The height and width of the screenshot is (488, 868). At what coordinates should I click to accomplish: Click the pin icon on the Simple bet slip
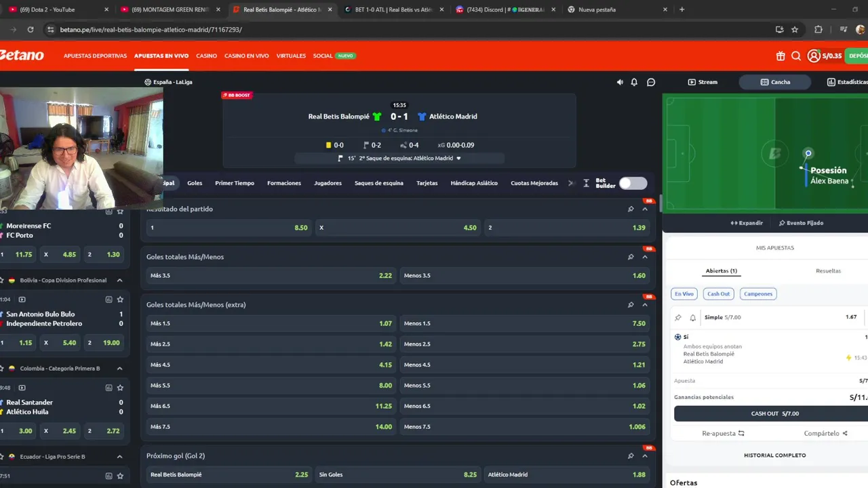[678, 317]
